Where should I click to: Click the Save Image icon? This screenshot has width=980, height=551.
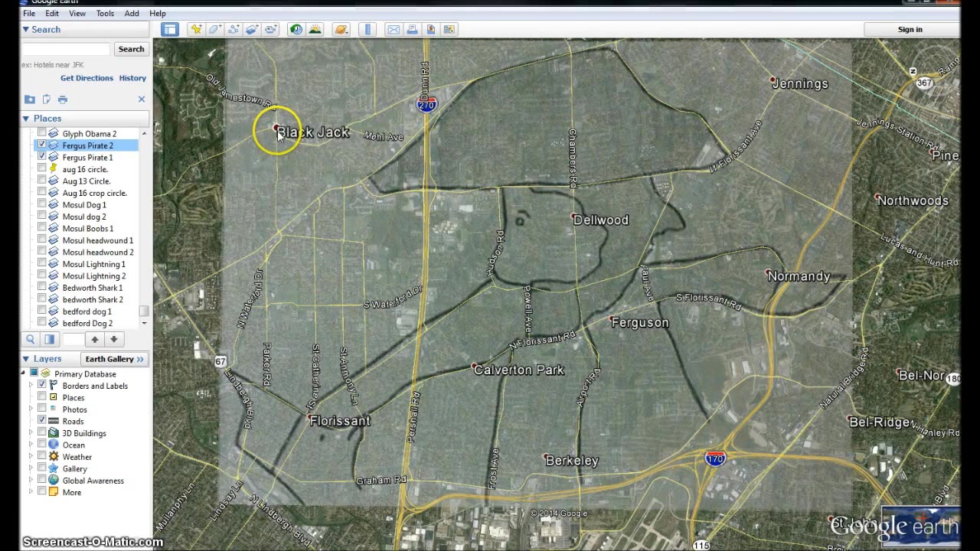coord(430,30)
